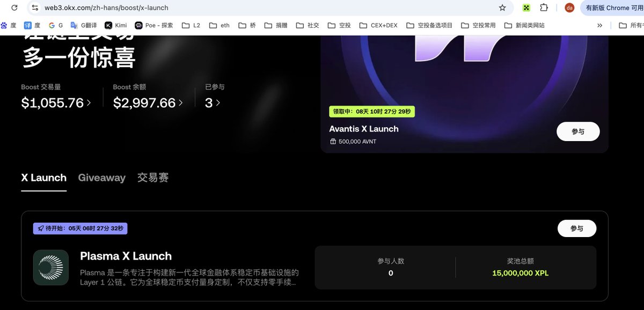Open the 空投备选项目 bookmark folder

[429, 25]
